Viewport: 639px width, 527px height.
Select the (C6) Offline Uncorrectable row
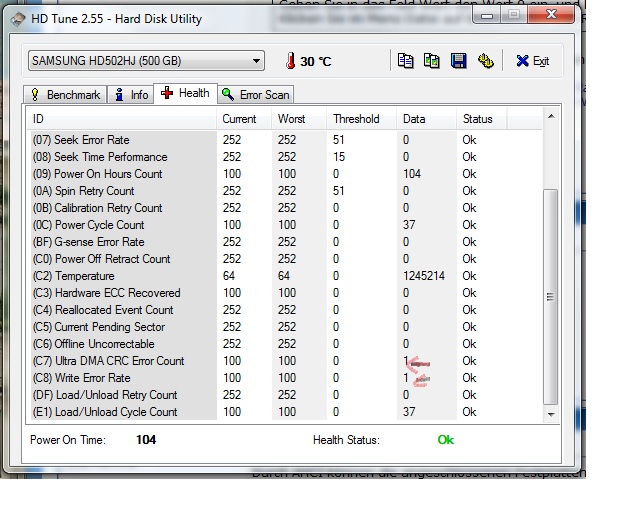point(284,344)
